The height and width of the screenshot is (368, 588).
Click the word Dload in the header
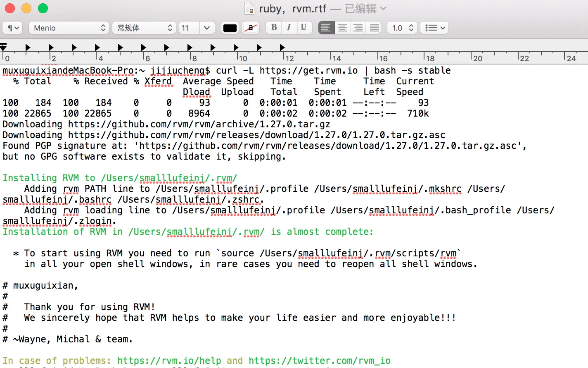tap(197, 92)
